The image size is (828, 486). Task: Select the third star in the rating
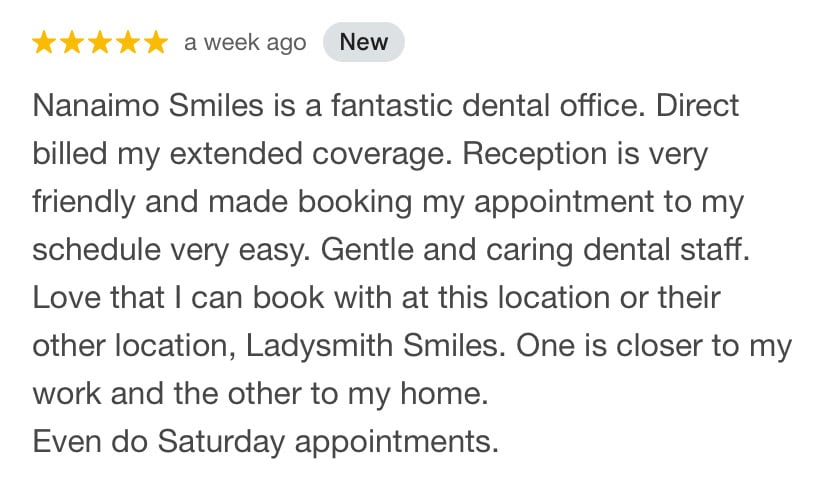coord(100,43)
